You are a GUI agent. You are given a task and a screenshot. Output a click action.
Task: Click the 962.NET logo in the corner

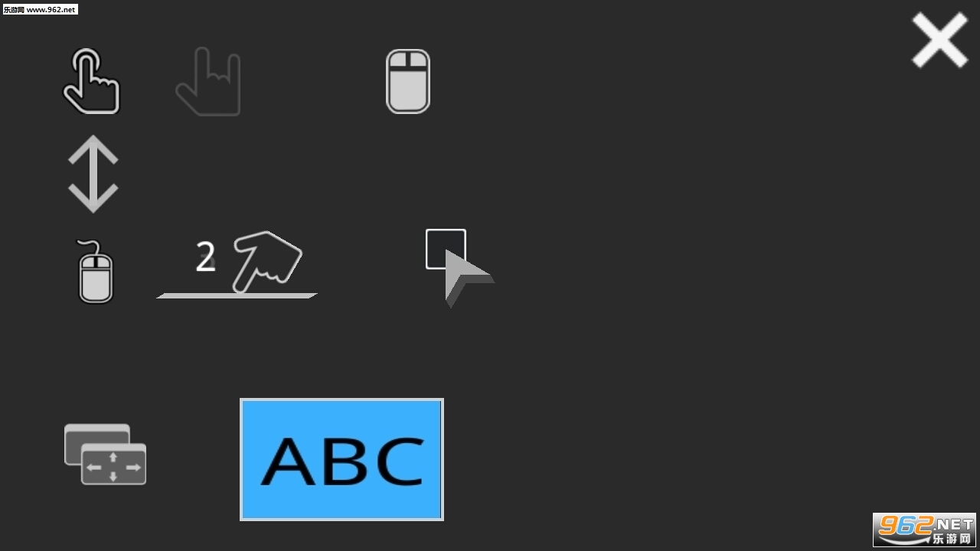coord(924,529)
